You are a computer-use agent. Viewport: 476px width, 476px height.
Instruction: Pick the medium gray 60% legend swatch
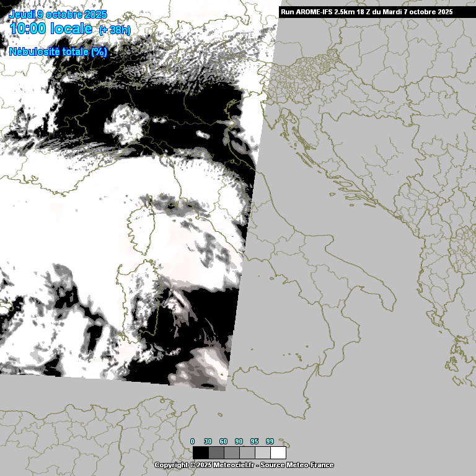231,452
